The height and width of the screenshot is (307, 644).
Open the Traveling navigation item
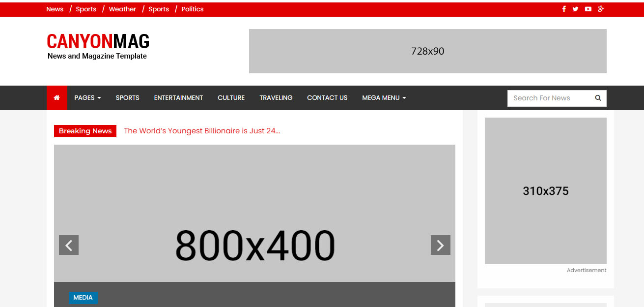click(x=276, y=98)
